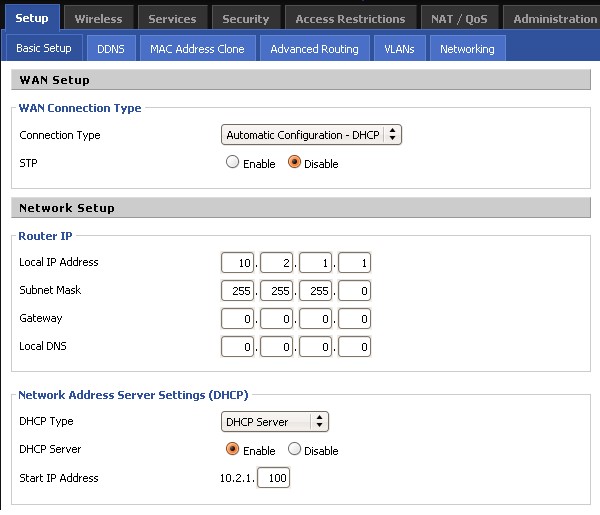Viewport: 600px width, 515px height.
Task: Open Advanced Routing sub-tab
Action: pyautogui.click(x=315, y=49)
